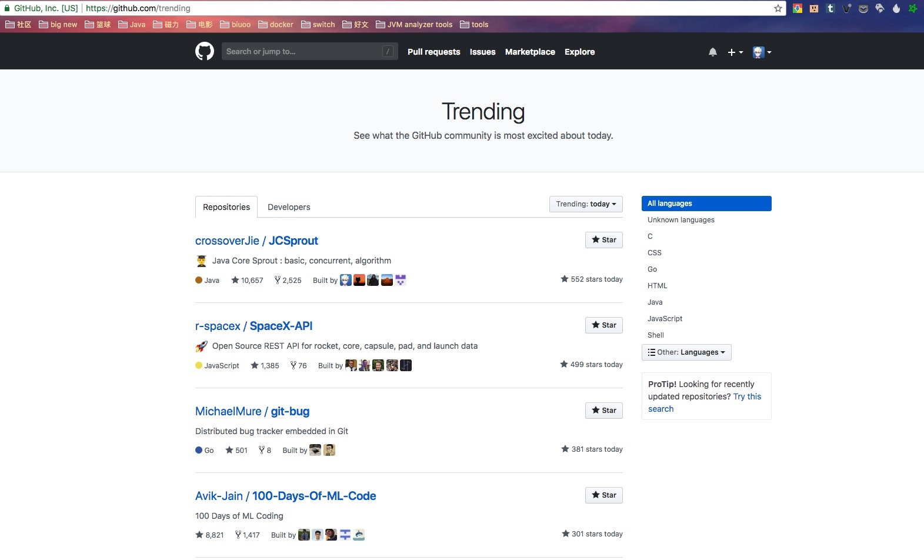
Task: Star the Avik-Jain/100-Days-Of-ML-Code repository
Action: point(604,495)
